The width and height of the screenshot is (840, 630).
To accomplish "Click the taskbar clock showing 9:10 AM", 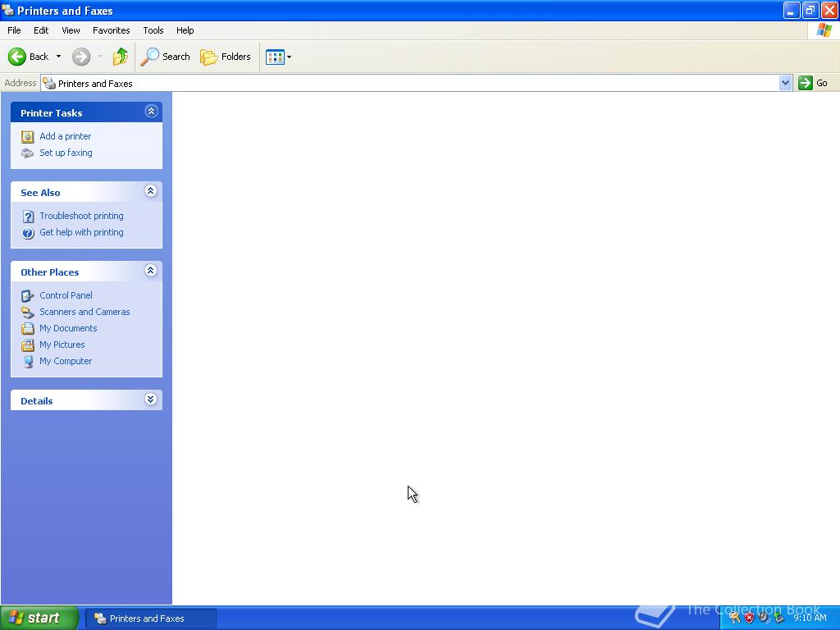I will pyautogui.click(x=810, y=619).
